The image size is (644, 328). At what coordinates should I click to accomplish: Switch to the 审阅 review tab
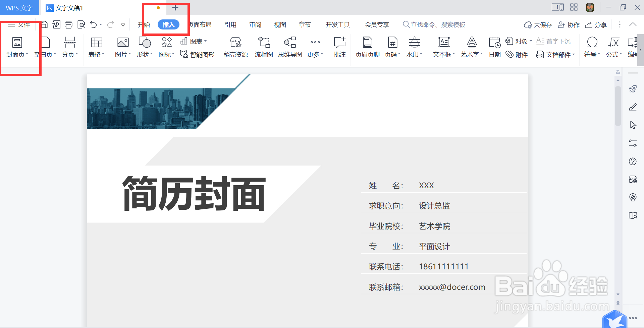255,24
